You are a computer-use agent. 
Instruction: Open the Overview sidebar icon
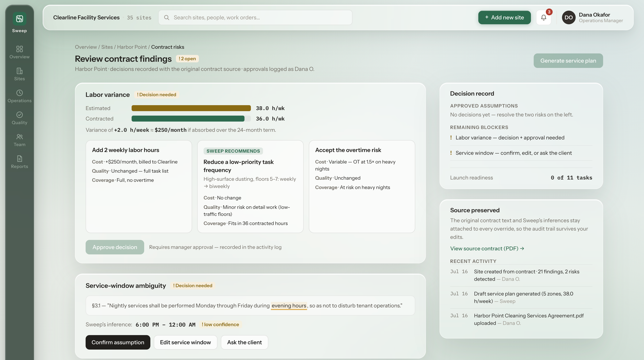pyautogui.click(x=20, y=49)
